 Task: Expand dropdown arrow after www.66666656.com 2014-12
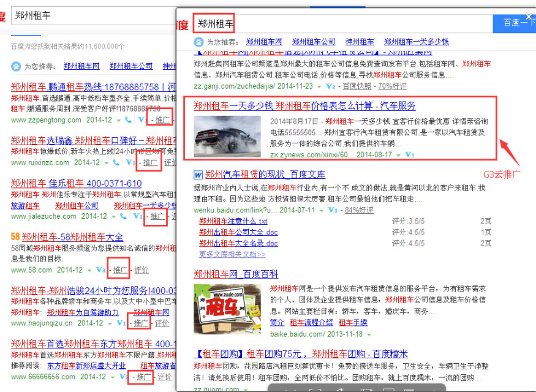click(113, 377)
